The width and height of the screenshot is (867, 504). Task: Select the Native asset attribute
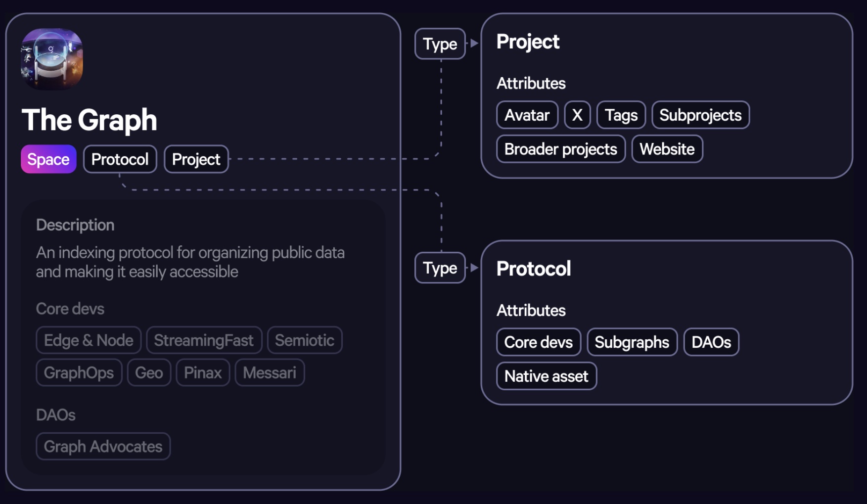pyautogui.click(x=546, y=376)
